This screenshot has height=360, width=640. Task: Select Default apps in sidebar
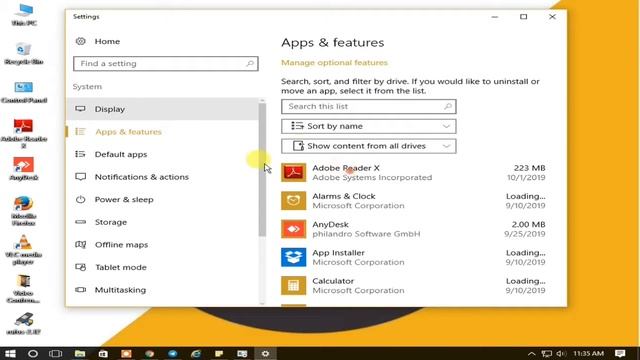162,154
